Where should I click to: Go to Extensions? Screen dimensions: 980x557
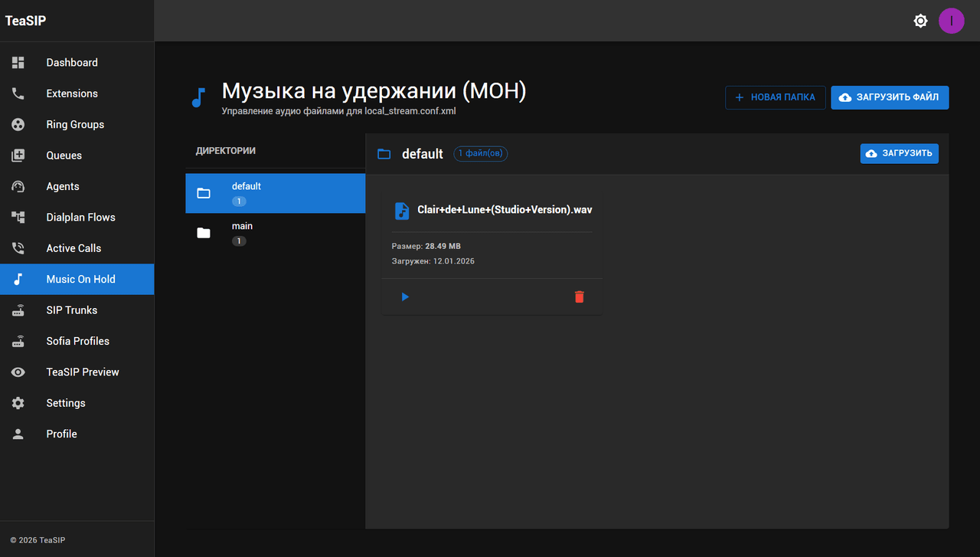click(77, 93)
